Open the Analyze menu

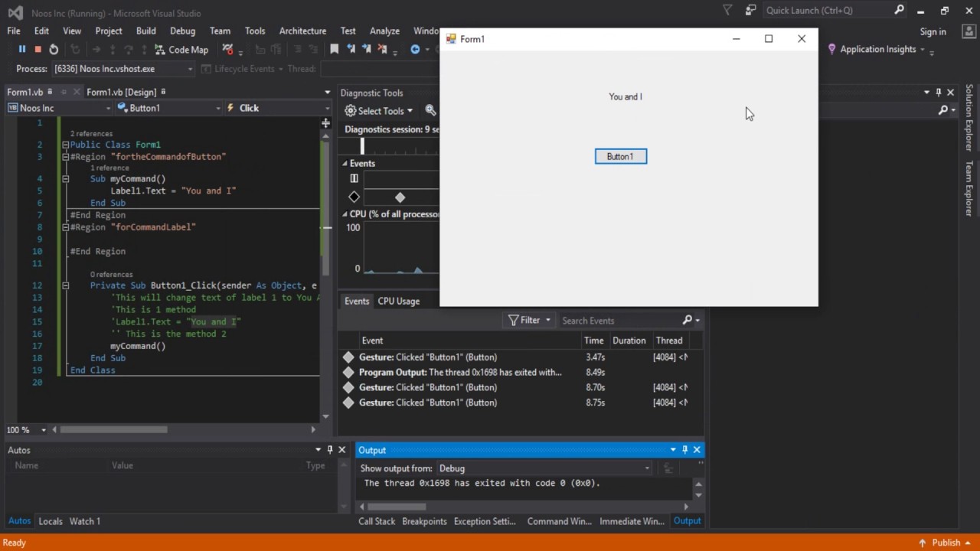point(384,31)
